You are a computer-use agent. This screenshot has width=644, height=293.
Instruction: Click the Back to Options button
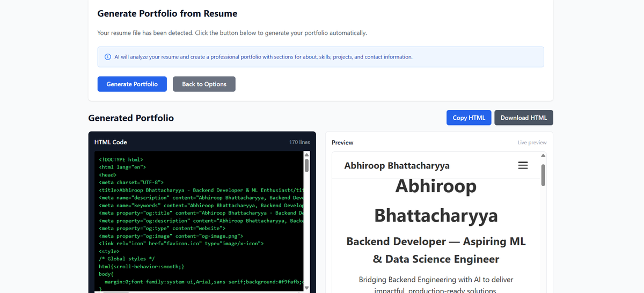204,84
